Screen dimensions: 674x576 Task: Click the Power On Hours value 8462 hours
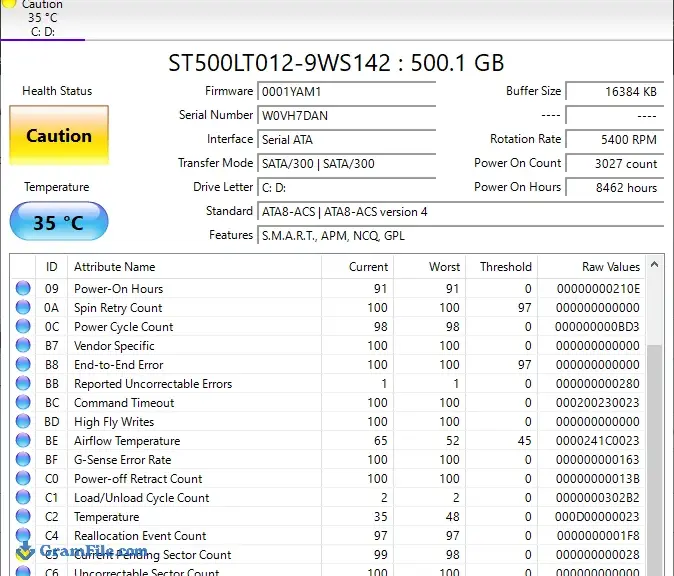pos(615,188)
